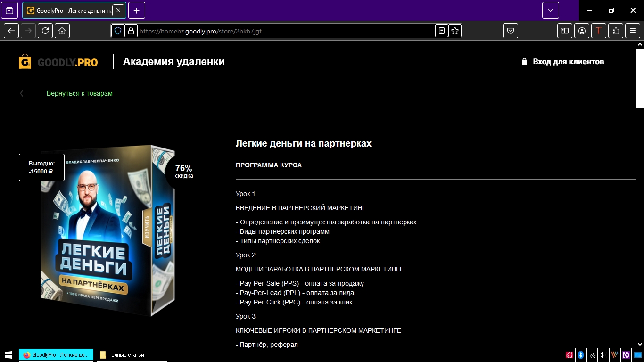
Task: Click Типы партнерских сделок line
Action: [278, 241]
